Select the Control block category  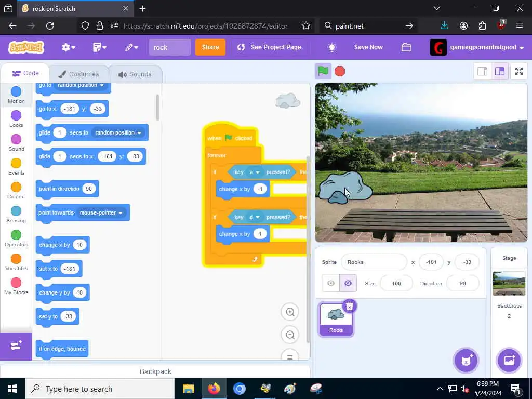pyautogui.click(x=16, y=191)
